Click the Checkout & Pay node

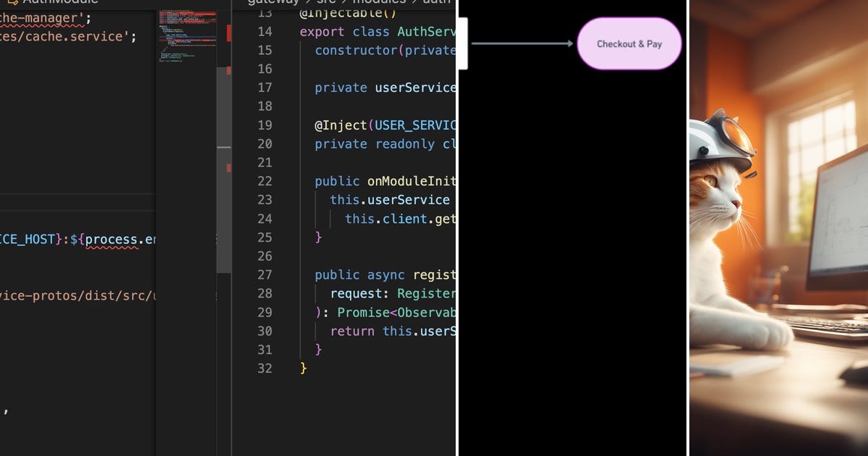coord(629,43)
